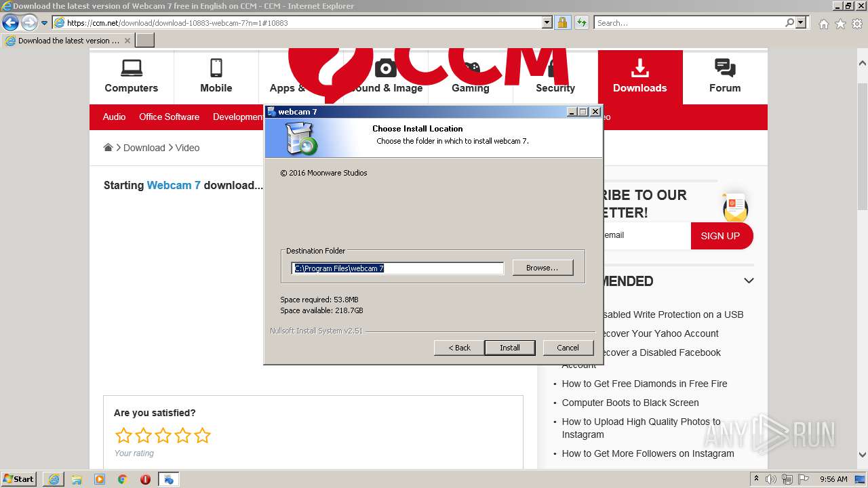This screenshot has width=868, height=488.
Task: Click the IE home icon
Action: click(823, 24)
